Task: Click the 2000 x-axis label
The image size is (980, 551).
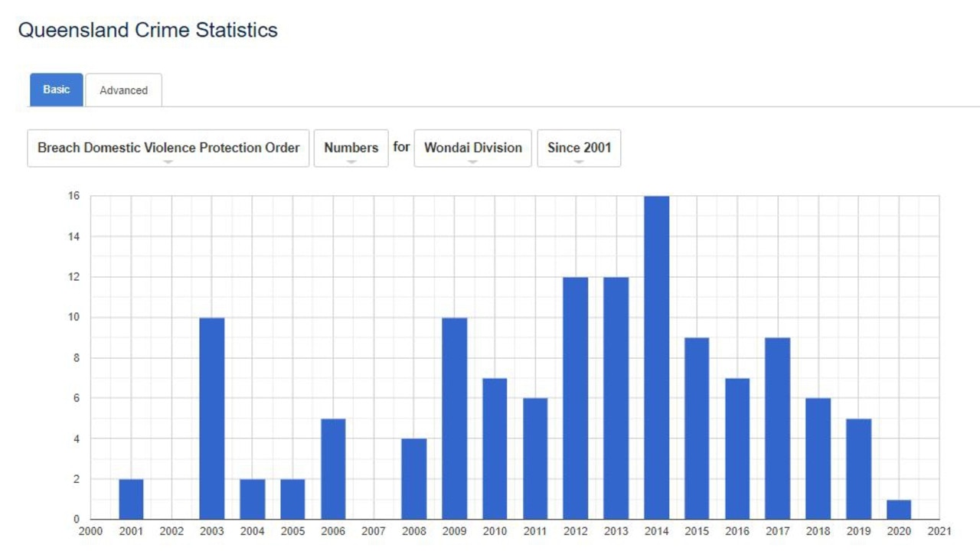Action: coord(90,531)
